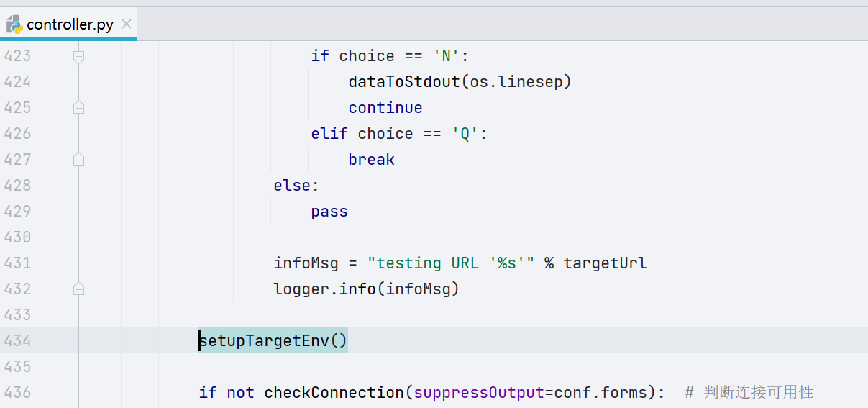The height and width of the screenshot is (408, 868).
Task: Collapse the fold marker at line 423
Action: tap(79, 56)
